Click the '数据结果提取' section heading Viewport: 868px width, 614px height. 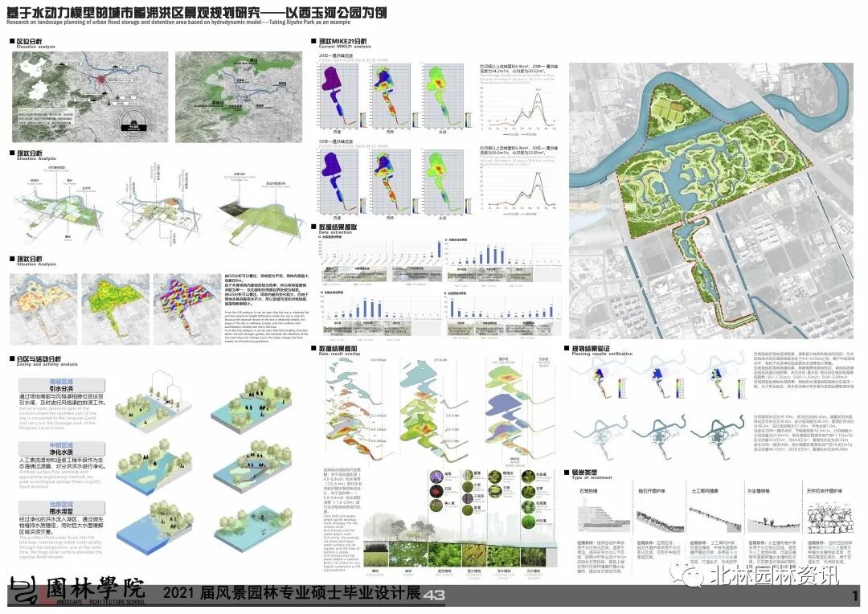338,227
